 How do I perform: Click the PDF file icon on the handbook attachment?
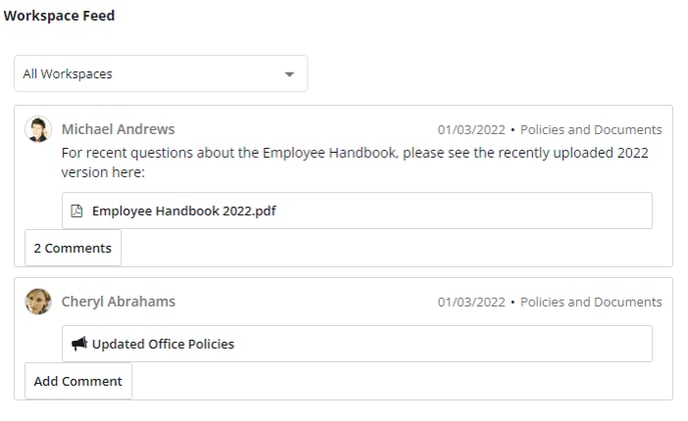coord(77,211)
